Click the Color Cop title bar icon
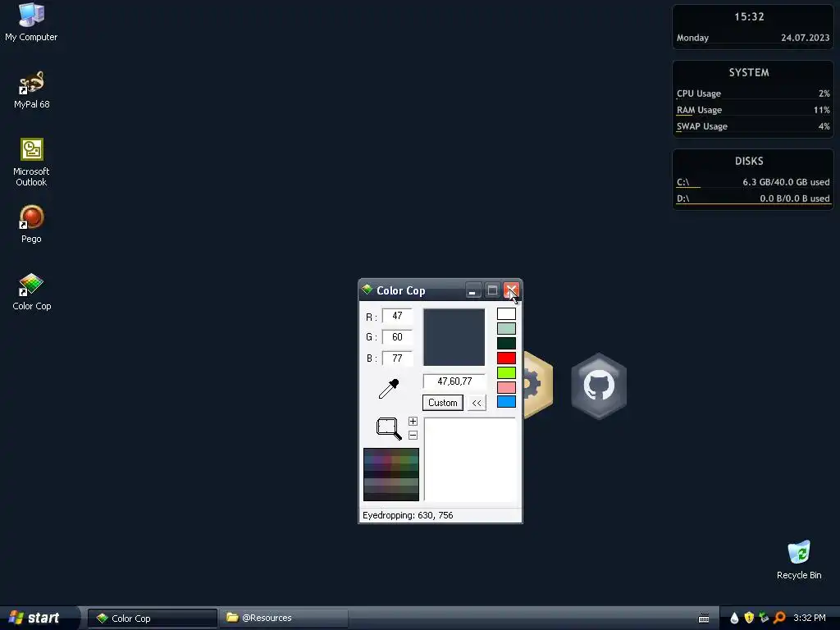 point(367,290)
